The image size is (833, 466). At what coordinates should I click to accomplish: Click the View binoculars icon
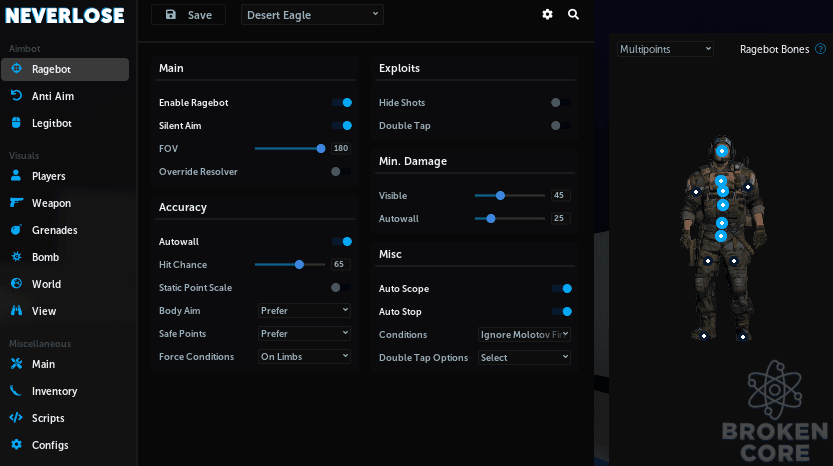click(x=16, y=310)
